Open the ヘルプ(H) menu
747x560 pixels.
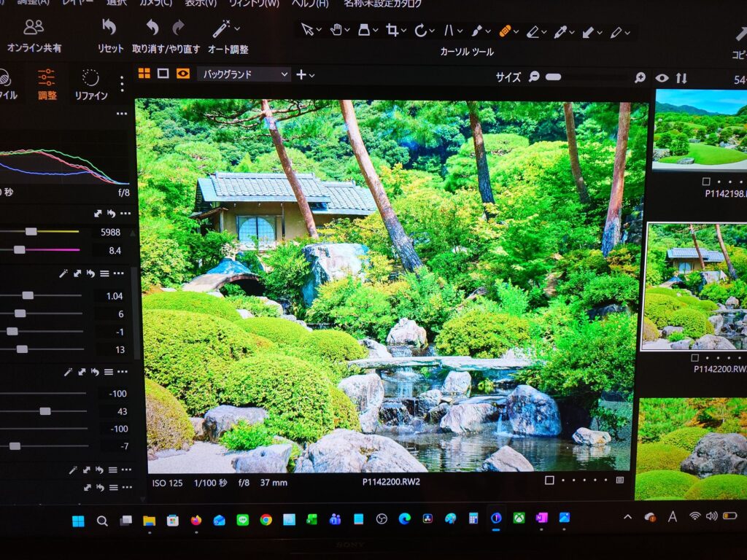(x=310, y=3)
